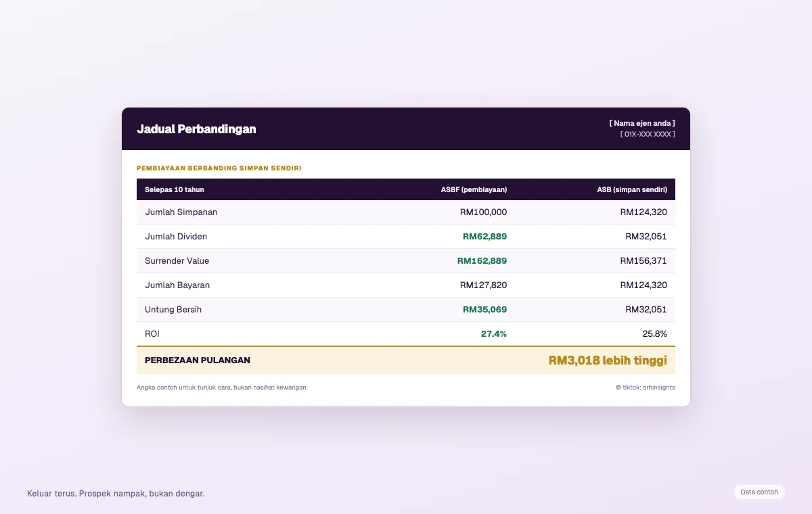Click the Jadual Perbandingan title

click(x=196, y=129)
